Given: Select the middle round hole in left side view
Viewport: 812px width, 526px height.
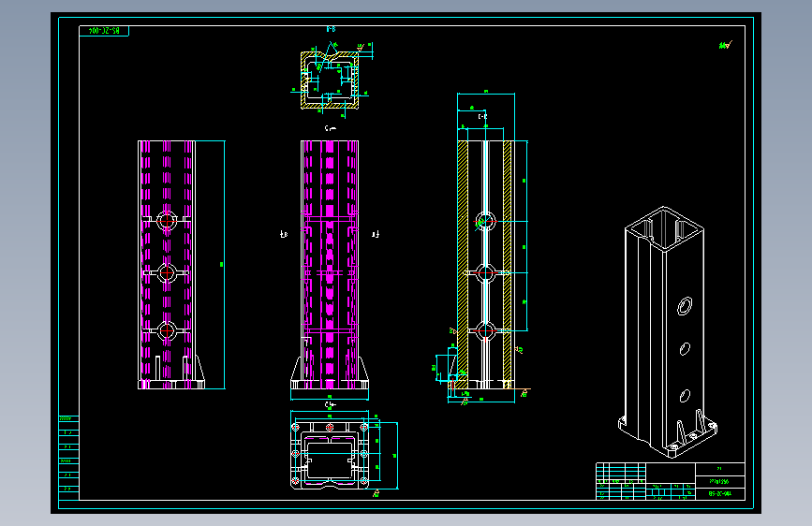Looking at the screenshot, I should click(167, 273).
